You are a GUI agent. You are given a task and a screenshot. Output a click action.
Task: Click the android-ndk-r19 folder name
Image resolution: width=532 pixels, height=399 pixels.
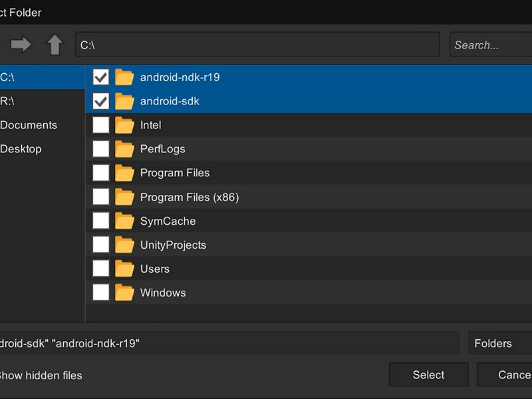coord(180,77)
